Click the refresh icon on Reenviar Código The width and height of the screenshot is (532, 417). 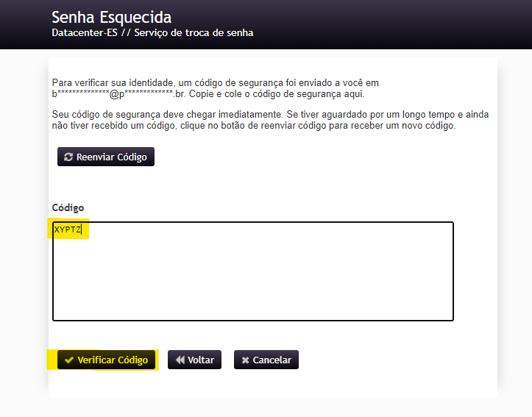[68, 157]
